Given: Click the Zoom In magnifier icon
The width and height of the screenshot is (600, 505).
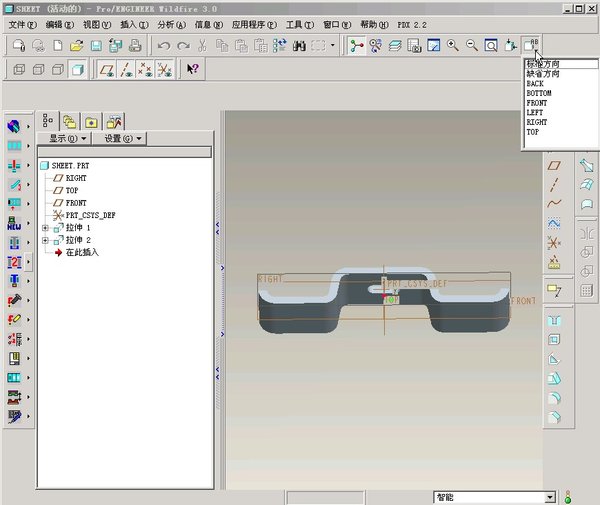Looking at the screenshot, I should (453, 46).
